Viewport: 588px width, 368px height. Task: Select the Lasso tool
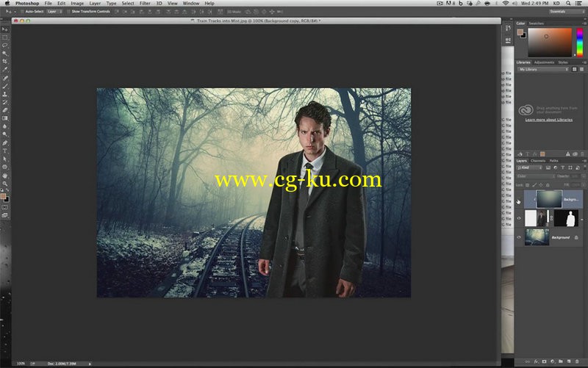tap(5, 46)
